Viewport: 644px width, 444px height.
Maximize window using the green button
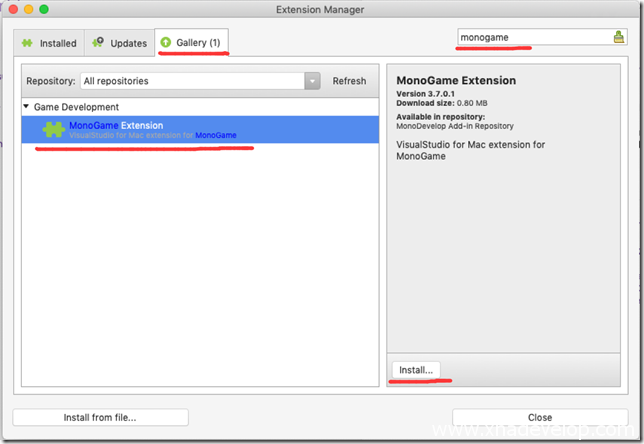pyautogui.click(x=48, y=10)
